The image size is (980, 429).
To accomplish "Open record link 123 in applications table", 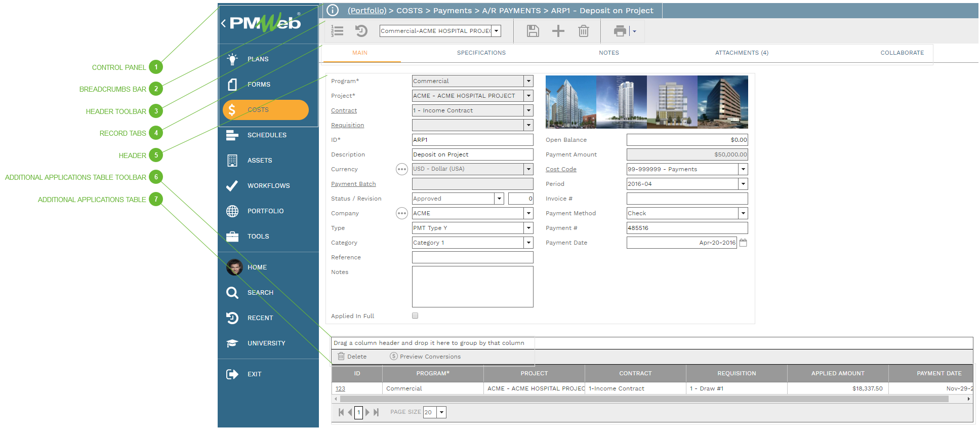I will (340, 388).
